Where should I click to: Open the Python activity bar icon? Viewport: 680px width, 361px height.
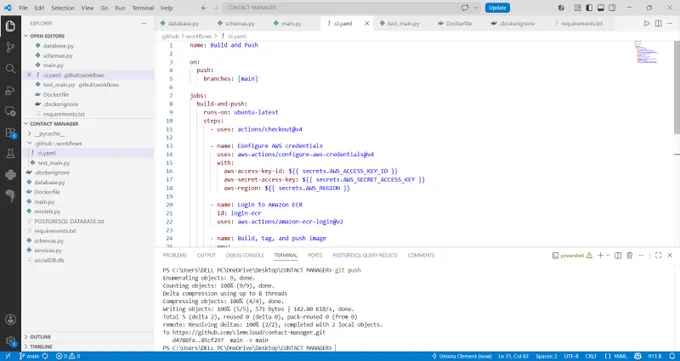pos(10,175)
